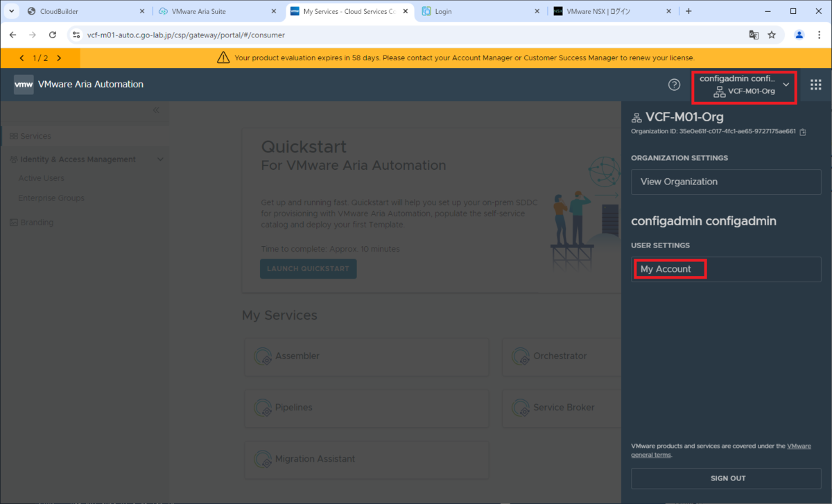Open the translate page icon in address bar
Screen dimensions: 832x504
coord(754,35)
